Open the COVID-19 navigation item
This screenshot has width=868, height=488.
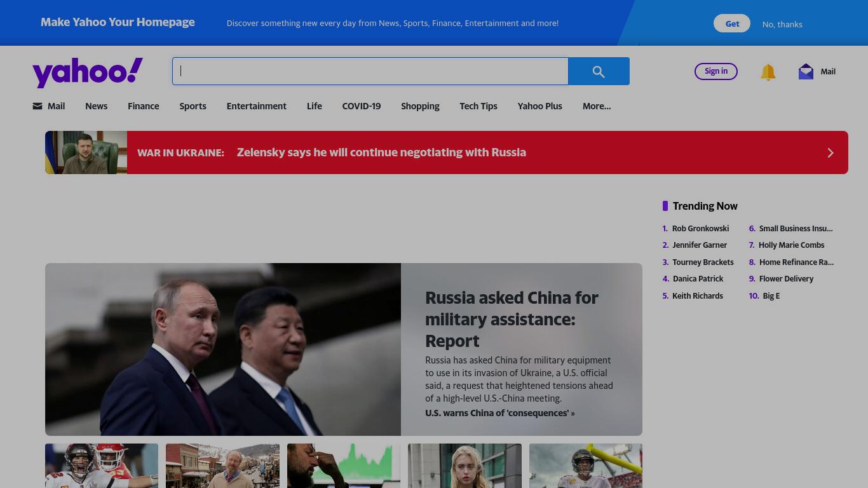point(362,106)
